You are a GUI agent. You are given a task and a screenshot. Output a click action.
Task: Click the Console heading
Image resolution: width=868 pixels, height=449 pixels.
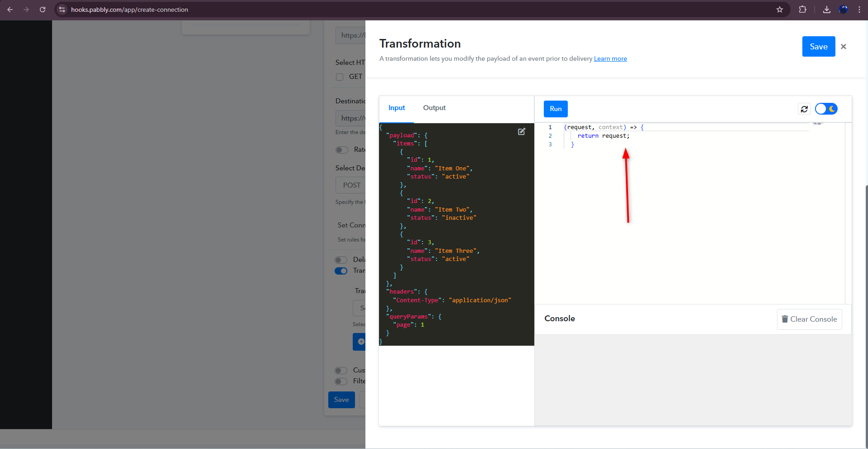560,319
